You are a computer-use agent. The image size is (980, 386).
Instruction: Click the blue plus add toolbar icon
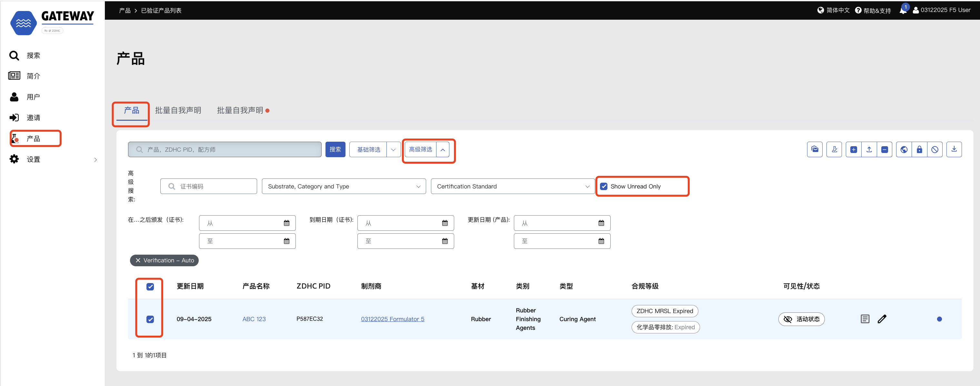[853, 150]
